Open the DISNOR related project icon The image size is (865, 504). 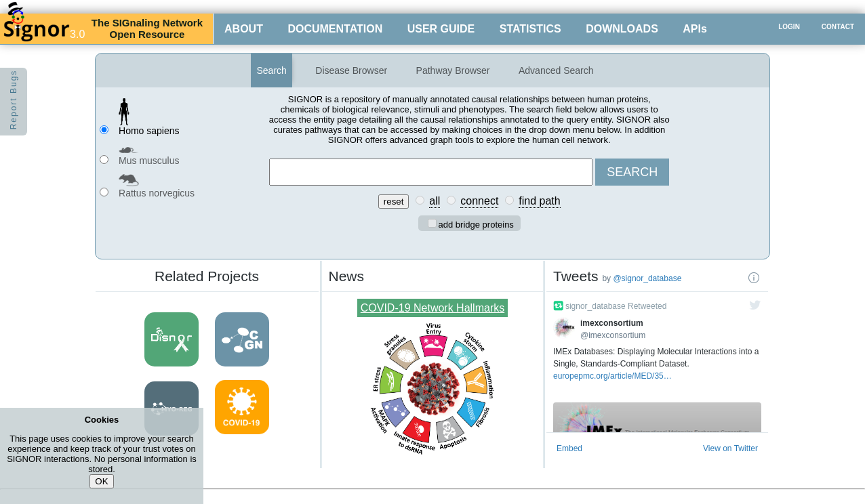[x=172, y=339]
